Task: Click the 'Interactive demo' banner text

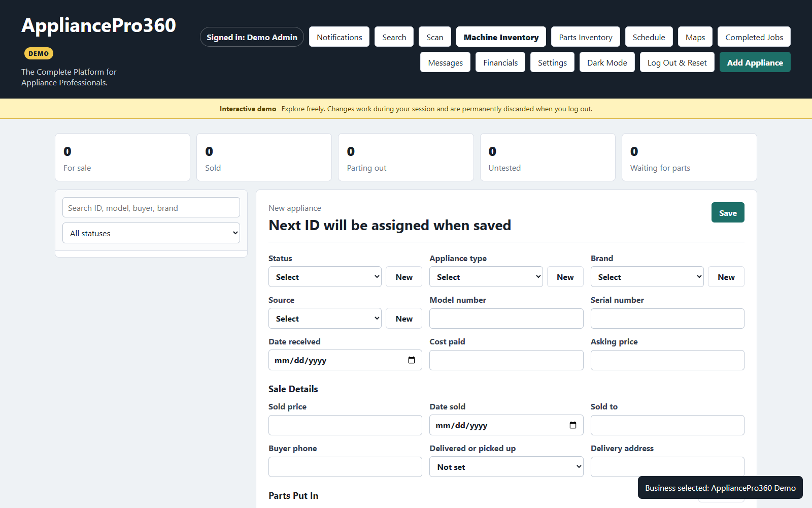Action: click(x=248, y=109)
